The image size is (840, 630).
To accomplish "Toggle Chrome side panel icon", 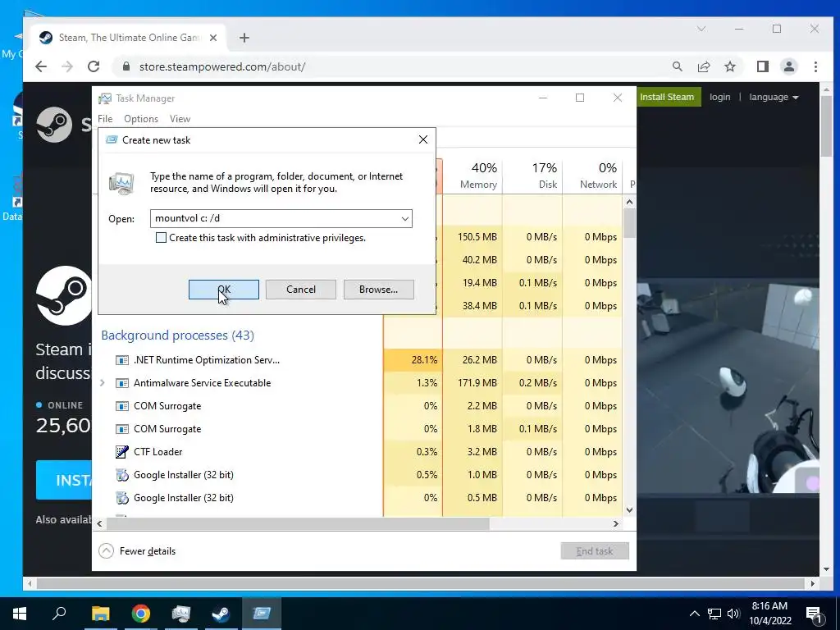I will click(762, 66).
